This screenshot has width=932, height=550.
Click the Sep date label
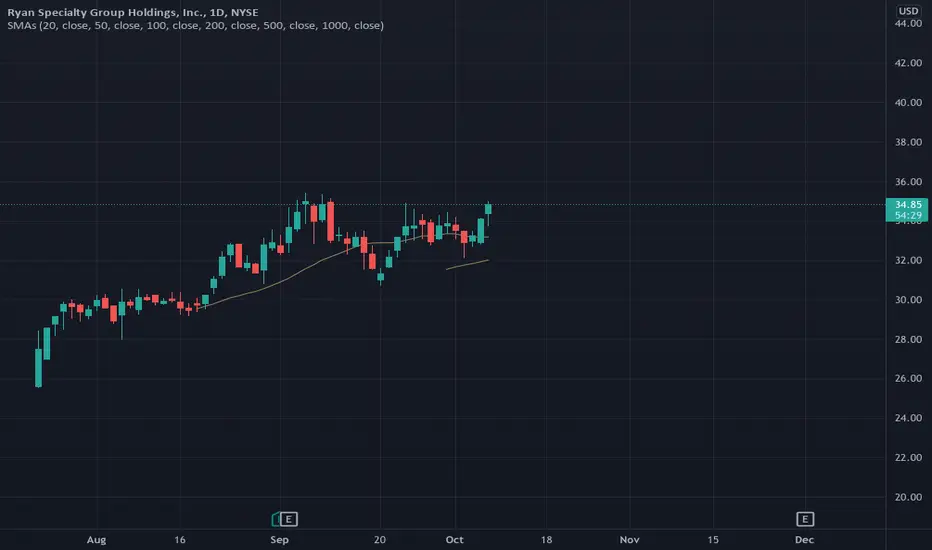[x=279, y=540]
